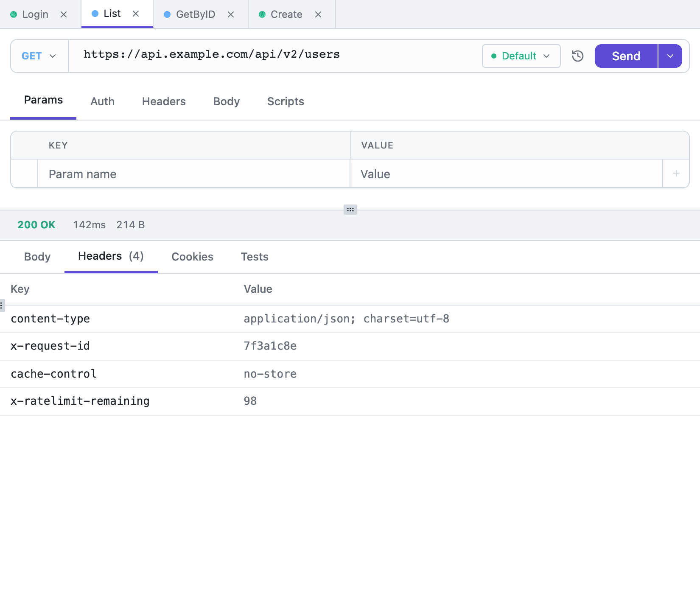Click the left edge vertical dots handle

point(2,305)
